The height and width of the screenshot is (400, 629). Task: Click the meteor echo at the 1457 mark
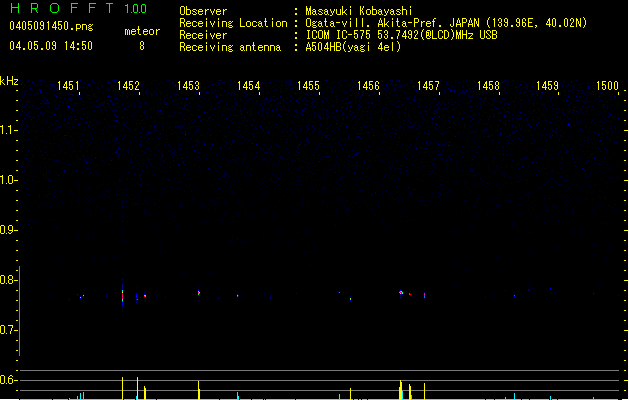pos(424,295)
